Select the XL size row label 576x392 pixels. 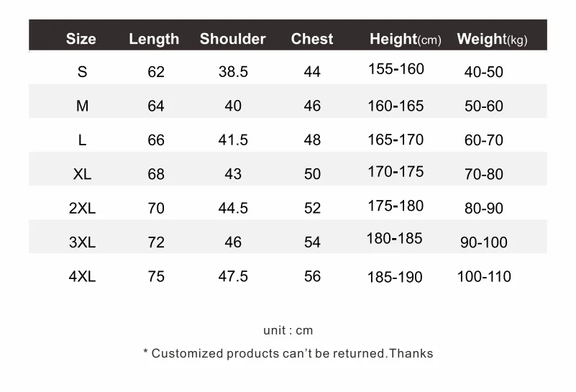tap(82, 174)
